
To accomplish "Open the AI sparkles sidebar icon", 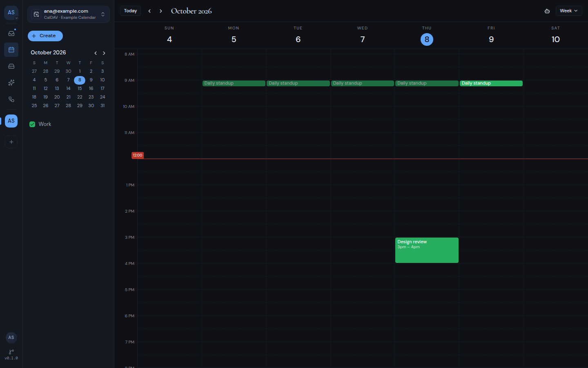I will (11, 83).
